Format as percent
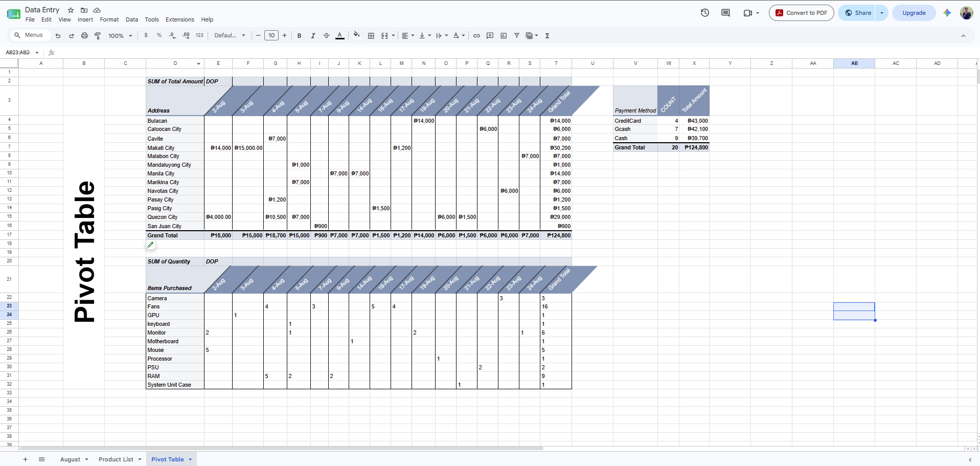The height and width of the screenshot is (466, 980). pyautogui.click(x=159, y=35)
